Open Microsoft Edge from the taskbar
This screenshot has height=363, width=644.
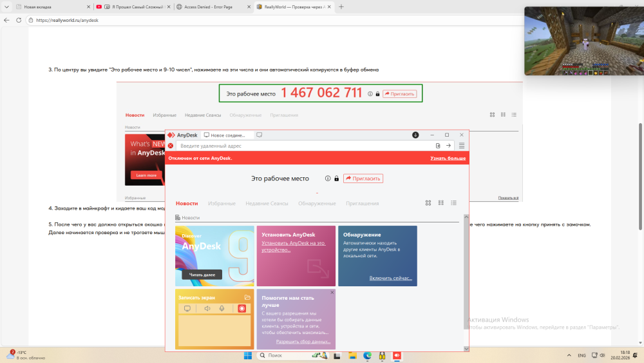tap(367, 356)
